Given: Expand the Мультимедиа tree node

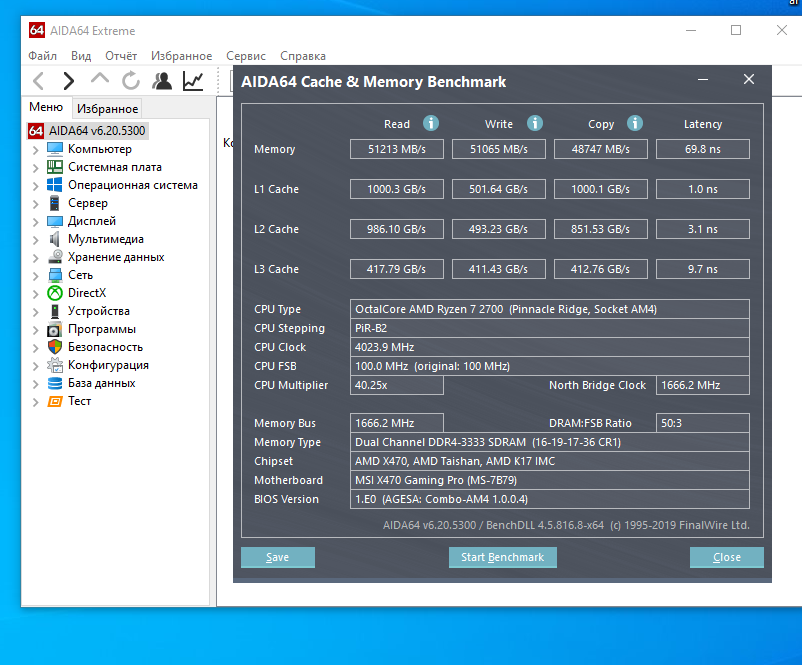Looking at the screenshot, I should (35, 240).
